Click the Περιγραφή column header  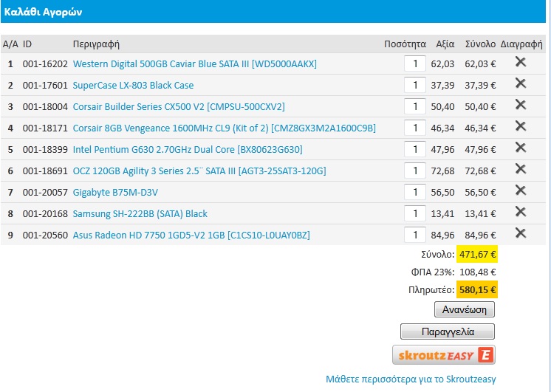point(96,44)
